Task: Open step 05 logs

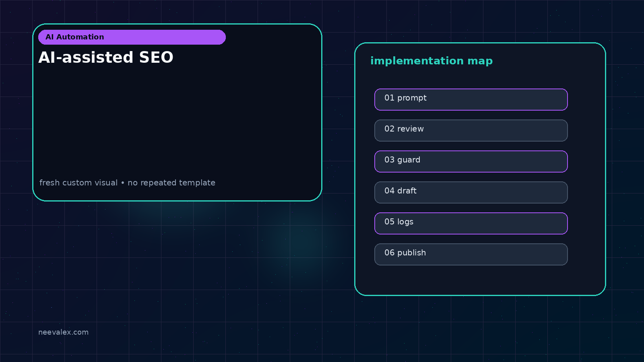Action: pyautogui.click(x=471, y=223)
